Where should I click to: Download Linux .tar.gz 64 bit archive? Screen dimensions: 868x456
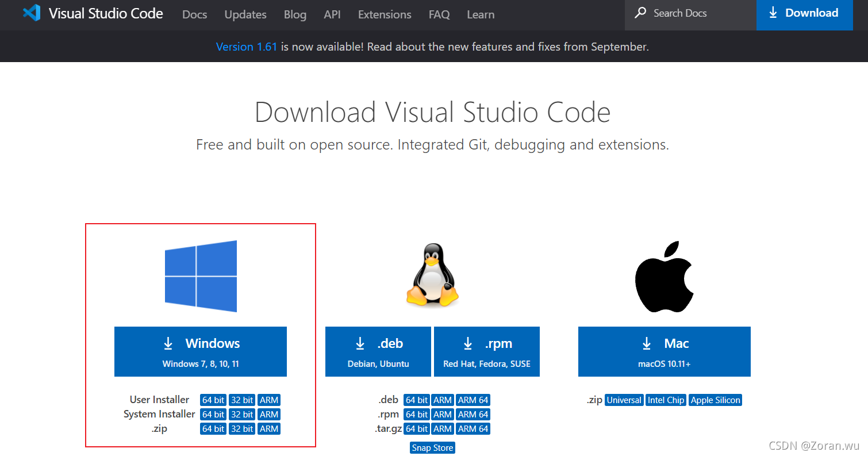[x=417, y=429]
